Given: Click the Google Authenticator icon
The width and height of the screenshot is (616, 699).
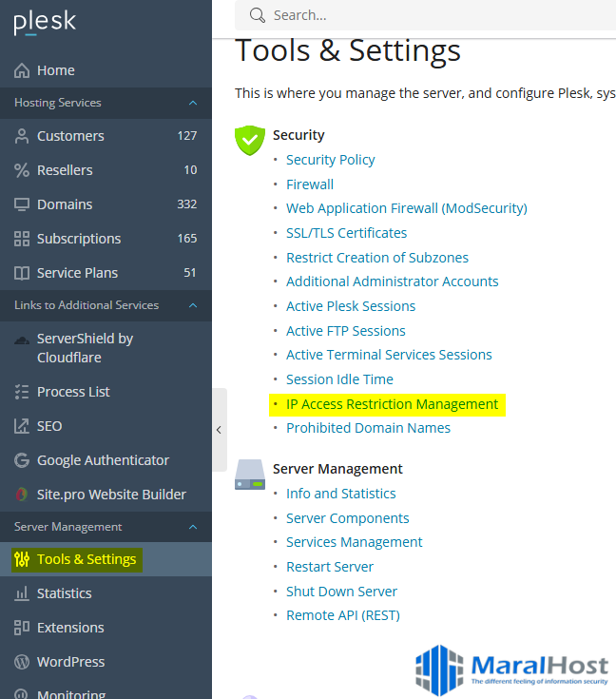Looking at the screenshot, I should coord(22,460).
